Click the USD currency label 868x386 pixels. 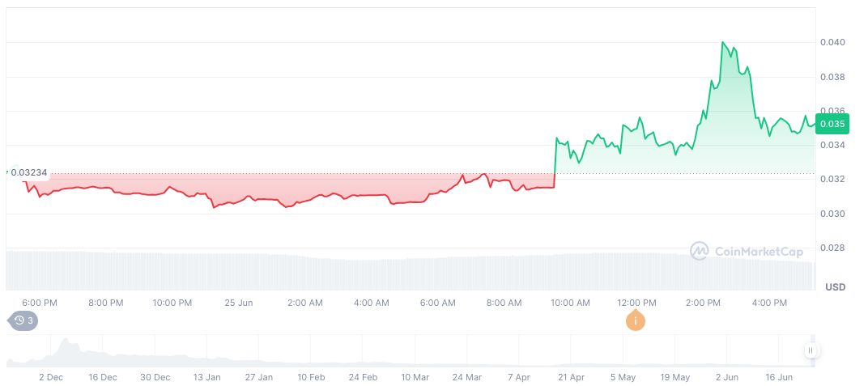click(835, 287)
